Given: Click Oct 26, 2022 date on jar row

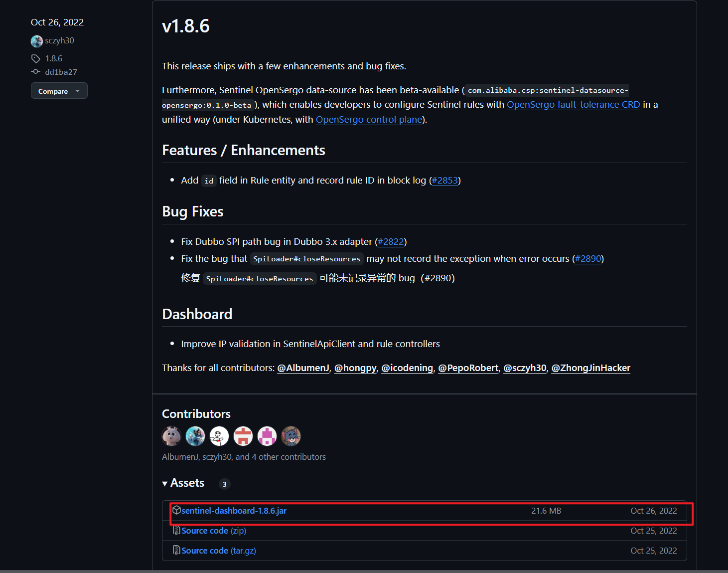Looking at the screenshot, I should pyautogui.click(x=654, y=511).
